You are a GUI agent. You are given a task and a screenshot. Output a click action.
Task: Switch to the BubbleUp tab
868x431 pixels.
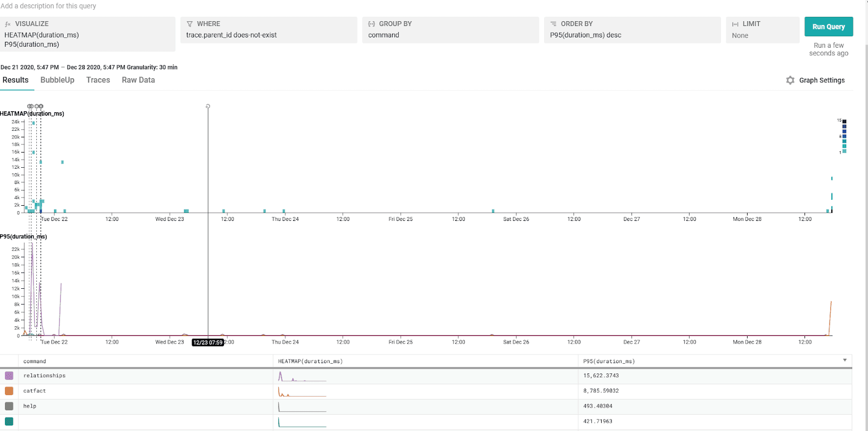[58, 80]
